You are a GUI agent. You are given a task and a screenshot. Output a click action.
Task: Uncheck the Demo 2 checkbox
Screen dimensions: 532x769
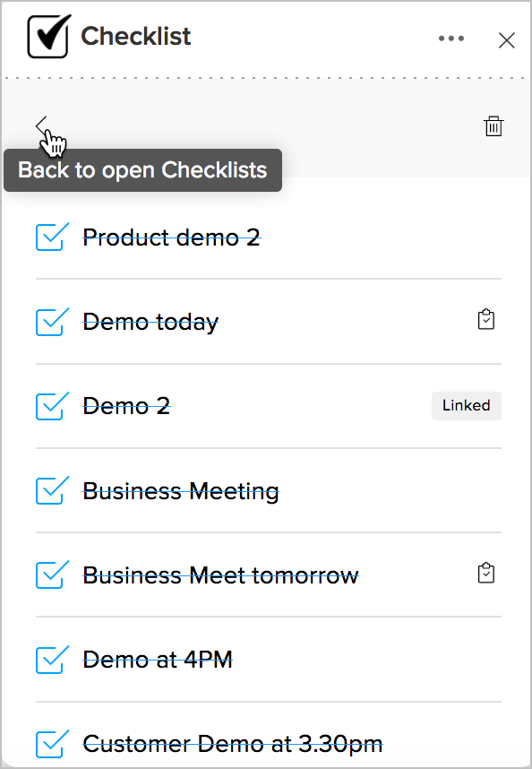[x=52, y=406]
